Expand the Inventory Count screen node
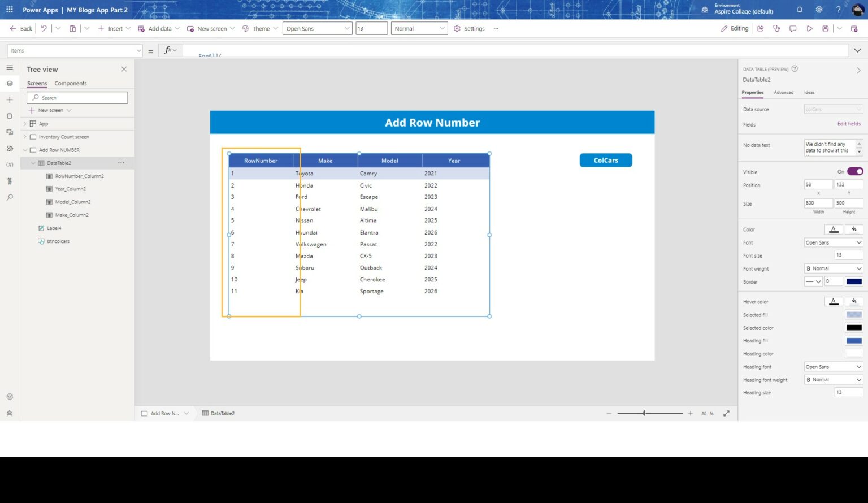Viewport: 868px width, 503px height. pyautogui.click(x=25, y=137)
